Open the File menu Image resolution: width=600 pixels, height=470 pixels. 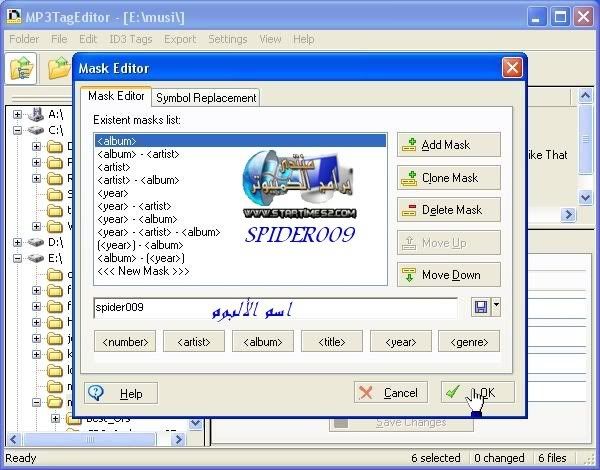[59, 39]
